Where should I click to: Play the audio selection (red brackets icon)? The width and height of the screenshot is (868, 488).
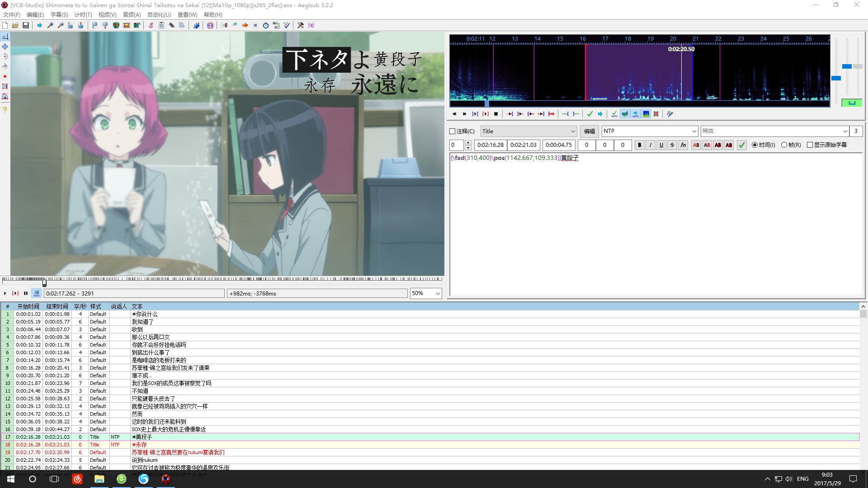coord(486,114)
